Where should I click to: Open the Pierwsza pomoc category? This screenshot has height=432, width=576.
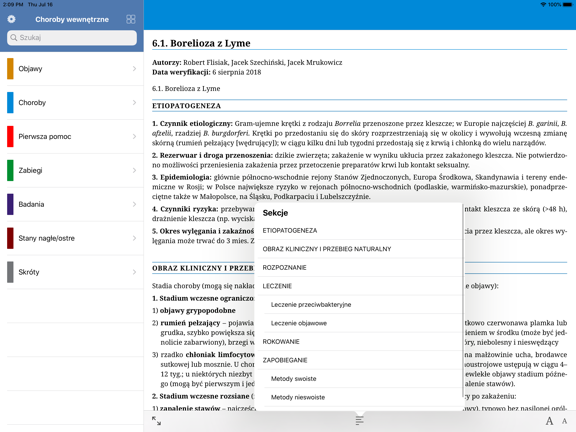point(72,136)
